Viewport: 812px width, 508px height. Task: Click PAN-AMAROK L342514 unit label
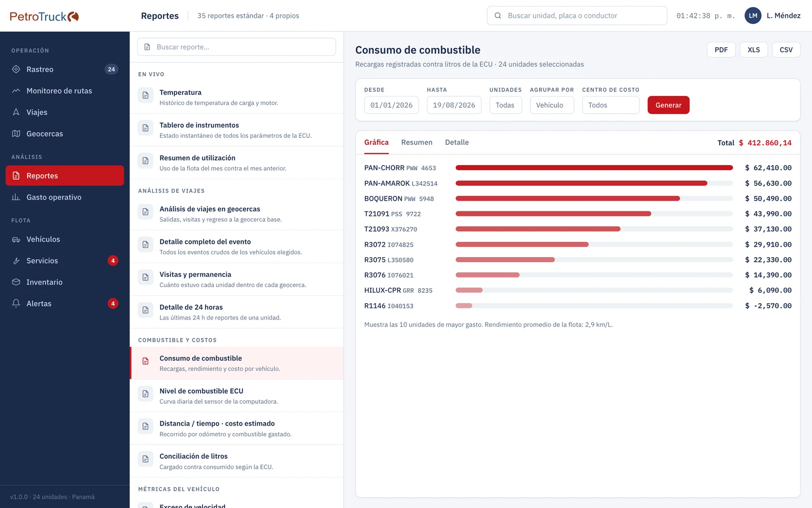[401, 183]
